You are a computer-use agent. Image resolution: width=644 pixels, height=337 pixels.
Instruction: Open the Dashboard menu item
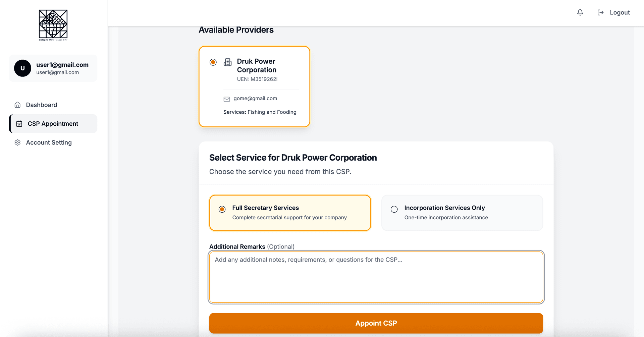pos(41,105)
